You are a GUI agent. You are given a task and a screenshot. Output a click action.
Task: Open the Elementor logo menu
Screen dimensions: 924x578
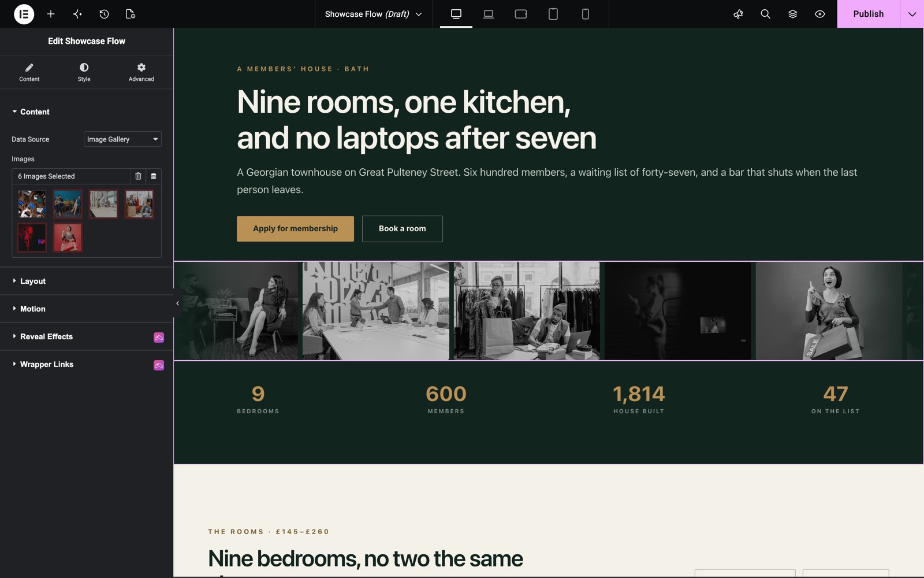tap(24, 14)
